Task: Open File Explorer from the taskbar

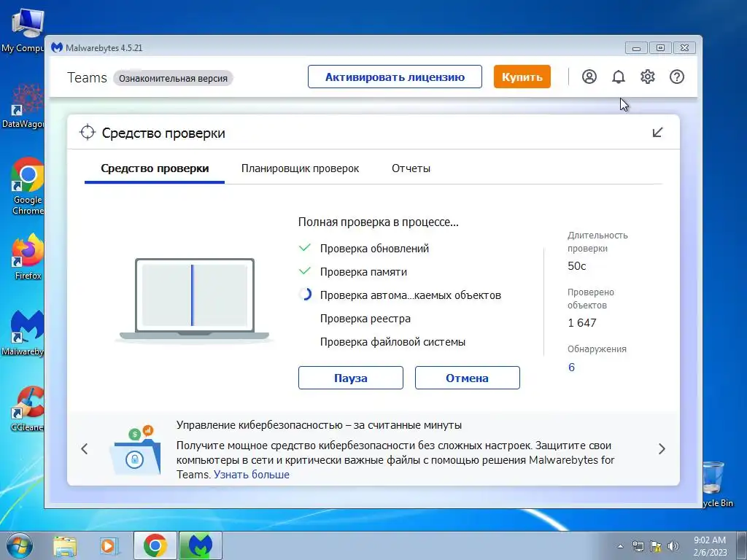Action: point(65,545)
